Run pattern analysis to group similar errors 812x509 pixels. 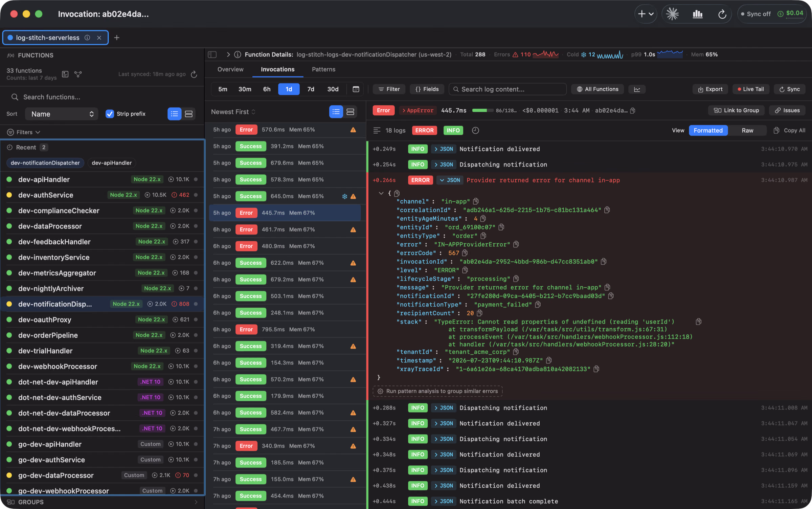pyautogui.click(x=438, y=391)
